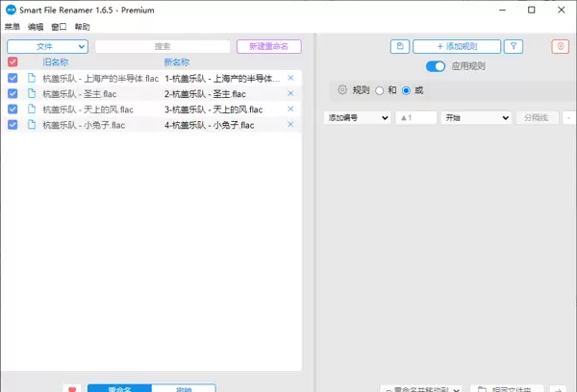The image size is (577, 392).
Task: Remove 圣主.flac using its X icon
Action: (290, 93)
